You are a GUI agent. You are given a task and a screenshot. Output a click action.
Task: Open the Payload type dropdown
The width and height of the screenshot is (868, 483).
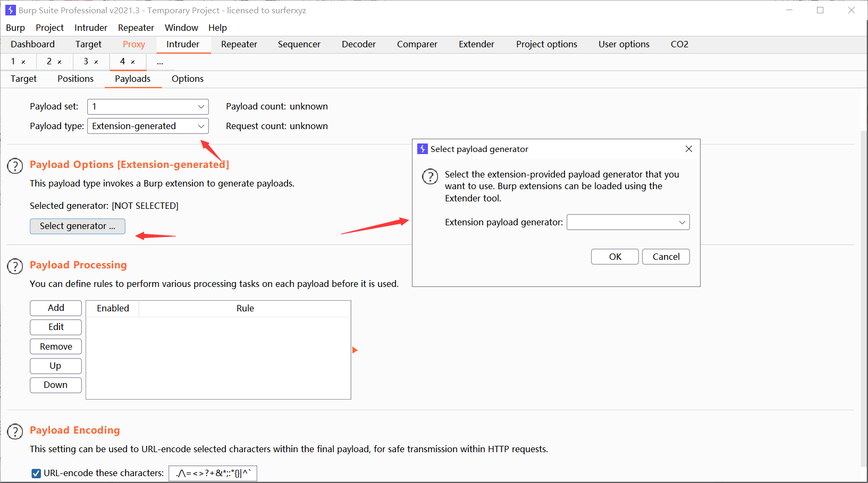click(148, 126)
